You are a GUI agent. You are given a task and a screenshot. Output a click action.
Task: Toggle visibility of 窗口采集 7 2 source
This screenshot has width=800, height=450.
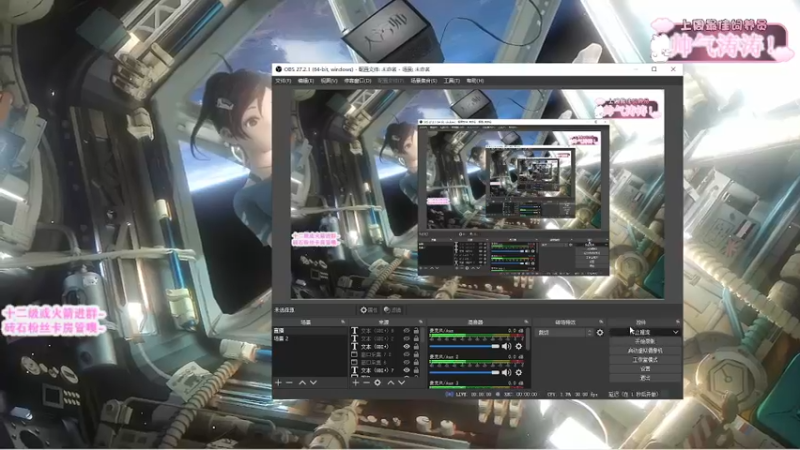point(407,354)
